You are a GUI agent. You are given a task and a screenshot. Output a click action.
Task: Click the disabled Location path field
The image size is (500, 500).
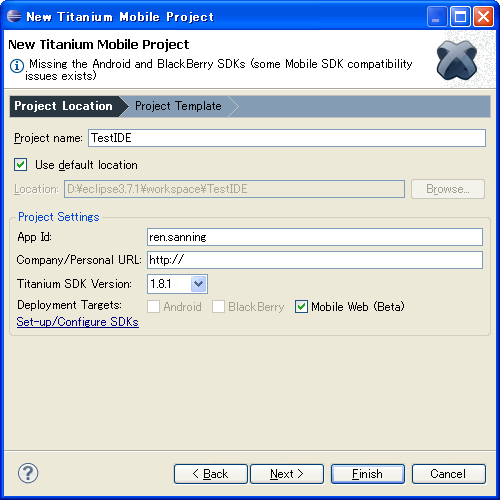coord(234,189)
